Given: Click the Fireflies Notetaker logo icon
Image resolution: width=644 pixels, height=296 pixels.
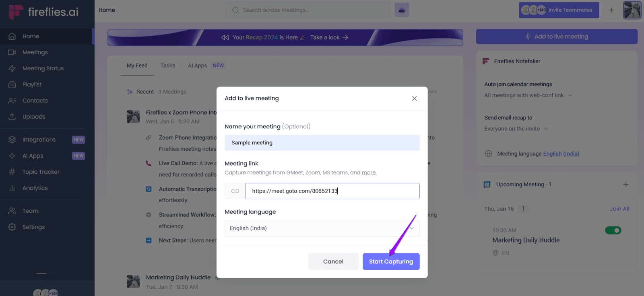Looking at the screenshot, I should pos(486,61).
